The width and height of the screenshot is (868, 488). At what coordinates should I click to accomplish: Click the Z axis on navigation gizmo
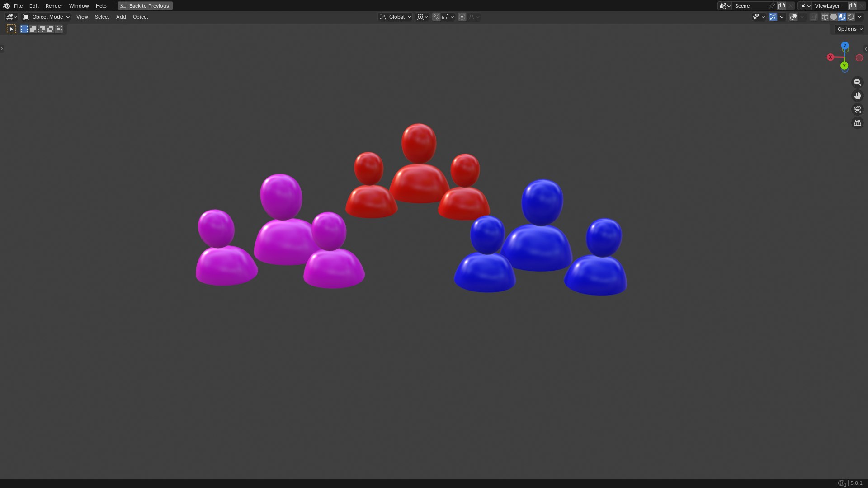(845, 46)
